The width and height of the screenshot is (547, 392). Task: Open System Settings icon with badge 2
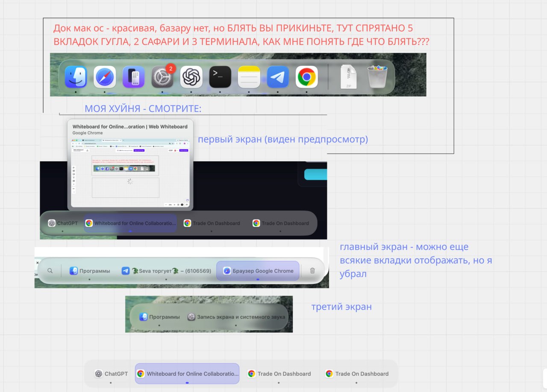click(x=162, y=77)
